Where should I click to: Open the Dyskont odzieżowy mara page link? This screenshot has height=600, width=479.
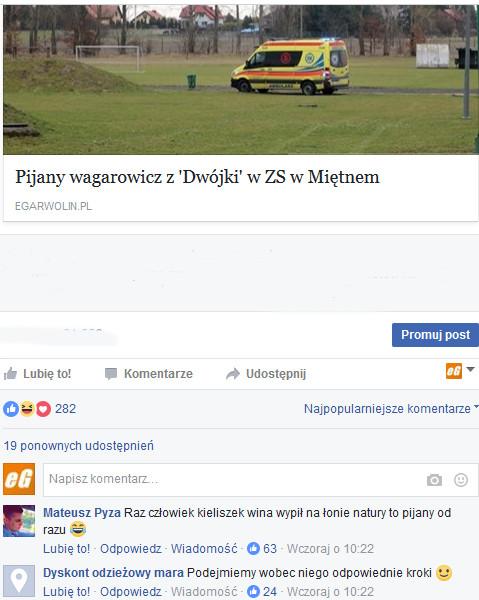113,572
